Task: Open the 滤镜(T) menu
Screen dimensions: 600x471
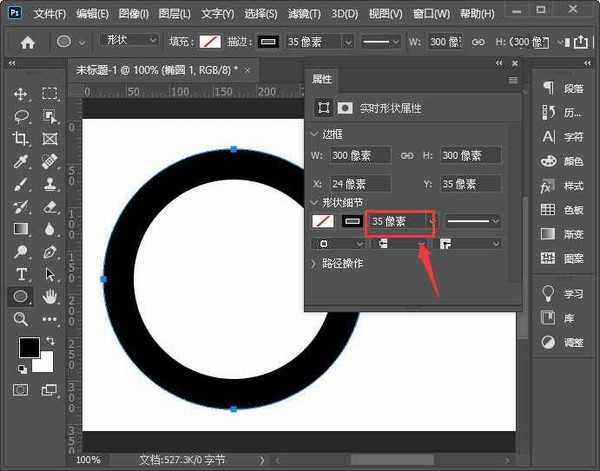Action: pos(304,14)
